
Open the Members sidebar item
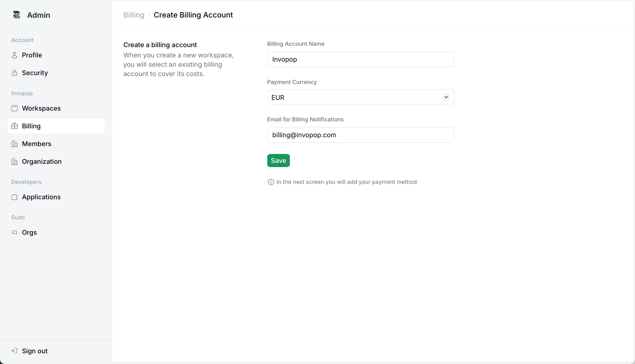coord(36,144)
